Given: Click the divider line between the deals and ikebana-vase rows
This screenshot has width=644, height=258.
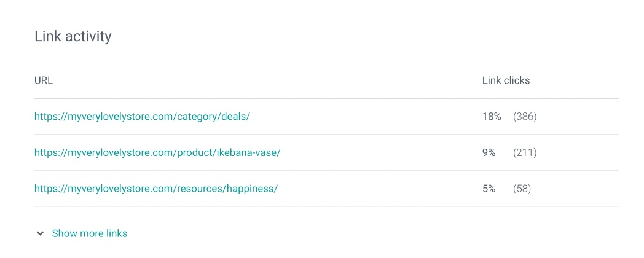Looking at the screenshot, I should coord(326,135).
